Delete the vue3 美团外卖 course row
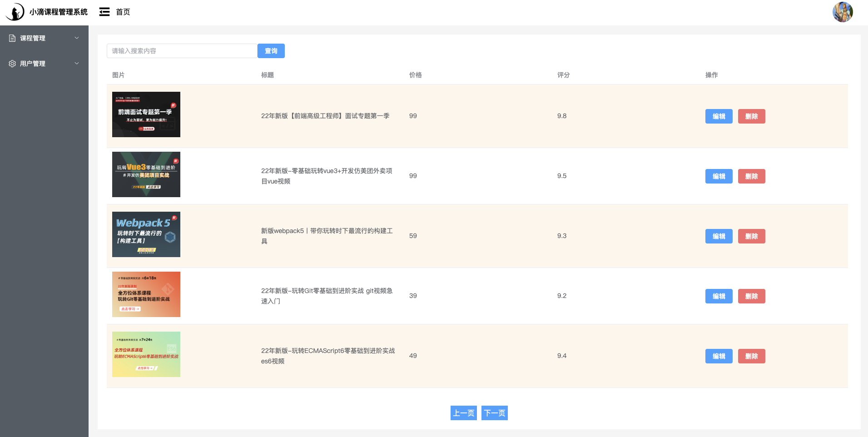 pos(751,176)
